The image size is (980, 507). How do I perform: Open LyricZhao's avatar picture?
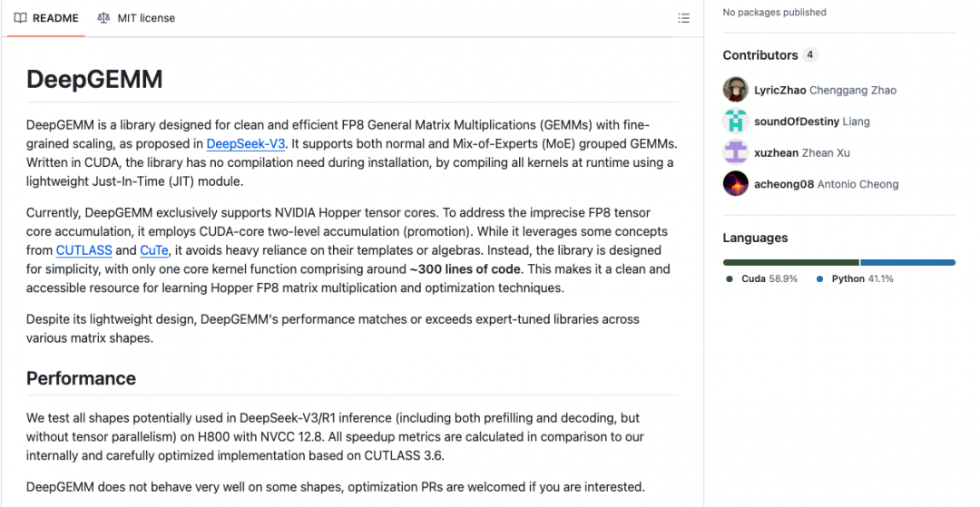click(x=736, y=90)
